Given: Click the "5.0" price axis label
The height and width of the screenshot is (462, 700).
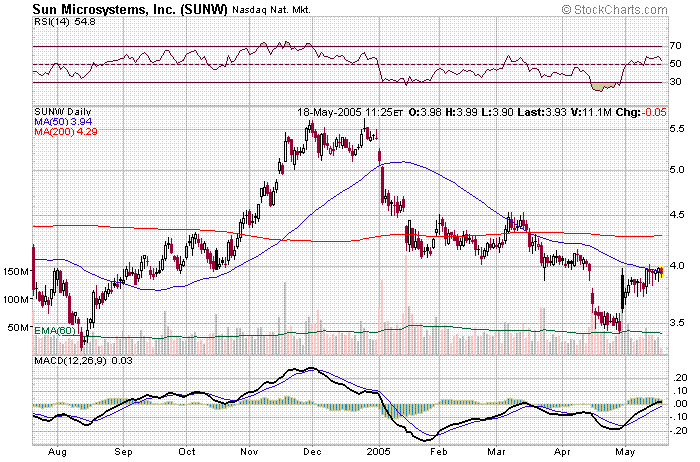Looking at the screenshot, I should (x=677, y=170).
